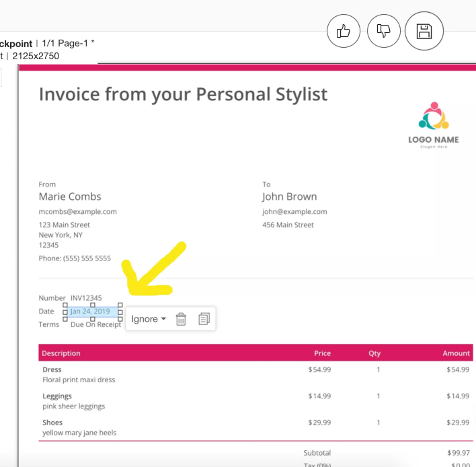Click the Amount column header
The height and width of the screenshot is (467, 476).
456,353
